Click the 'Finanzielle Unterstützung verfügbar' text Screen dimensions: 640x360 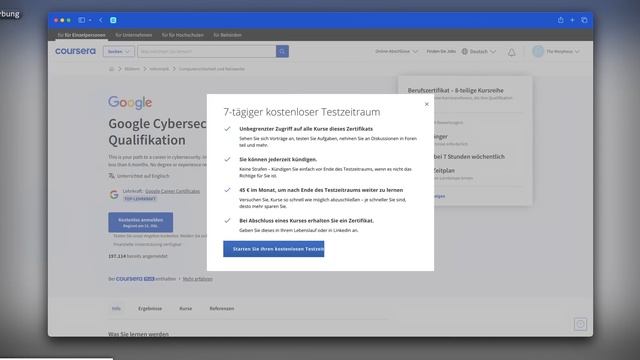click(x=147, y=244)
